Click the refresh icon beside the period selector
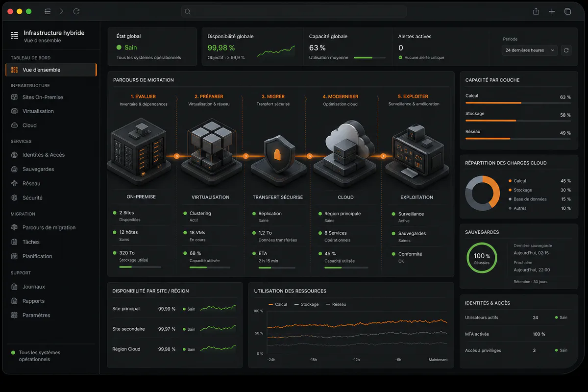This screenshot has width=588, height=392. (x=566, y=50)
